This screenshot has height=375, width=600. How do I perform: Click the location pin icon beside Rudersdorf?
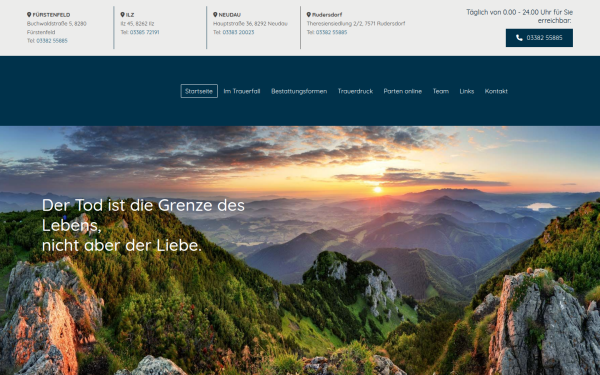pyautogui.click(x=308, y=15)
